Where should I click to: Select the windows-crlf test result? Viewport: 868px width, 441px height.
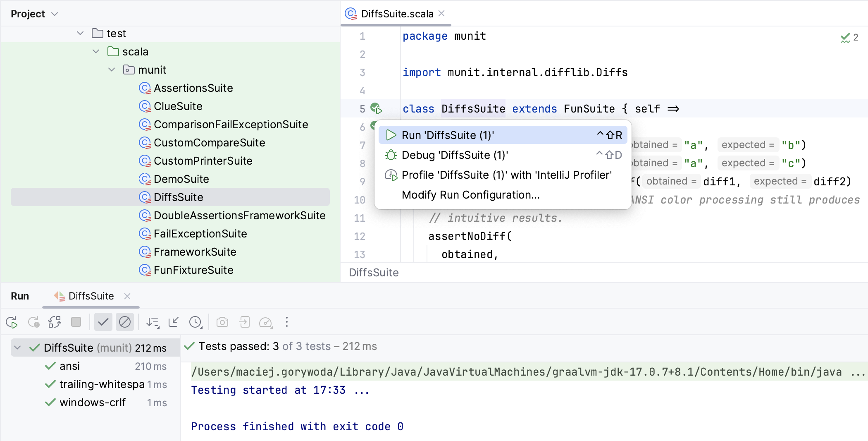[93, 403]
